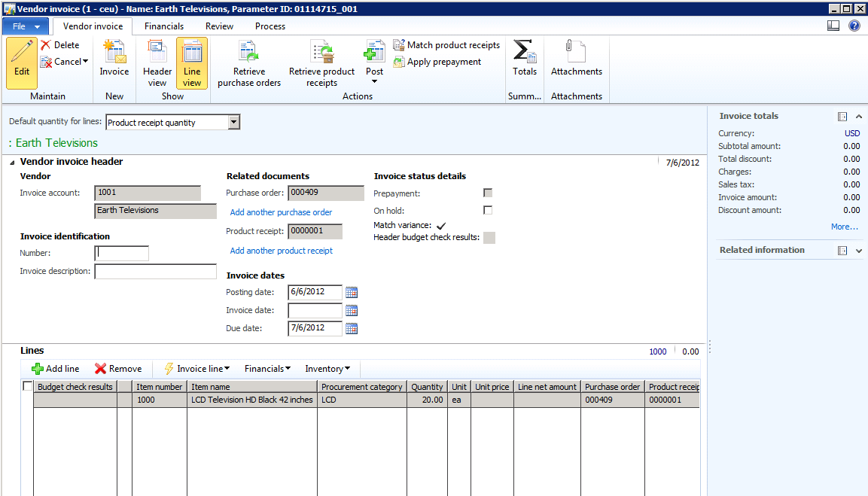Screen dimensions: 868x496
Task: Click the invoice Number input field
Action: pos(122,253)
